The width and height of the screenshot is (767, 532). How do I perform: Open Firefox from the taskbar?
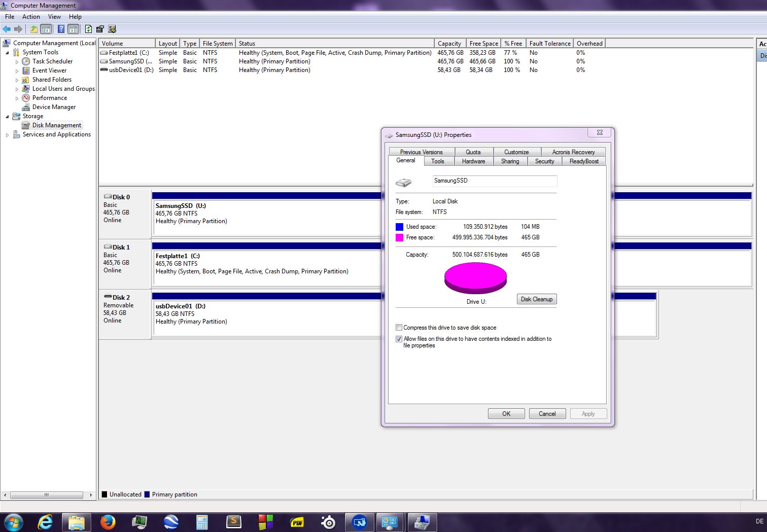108,522
